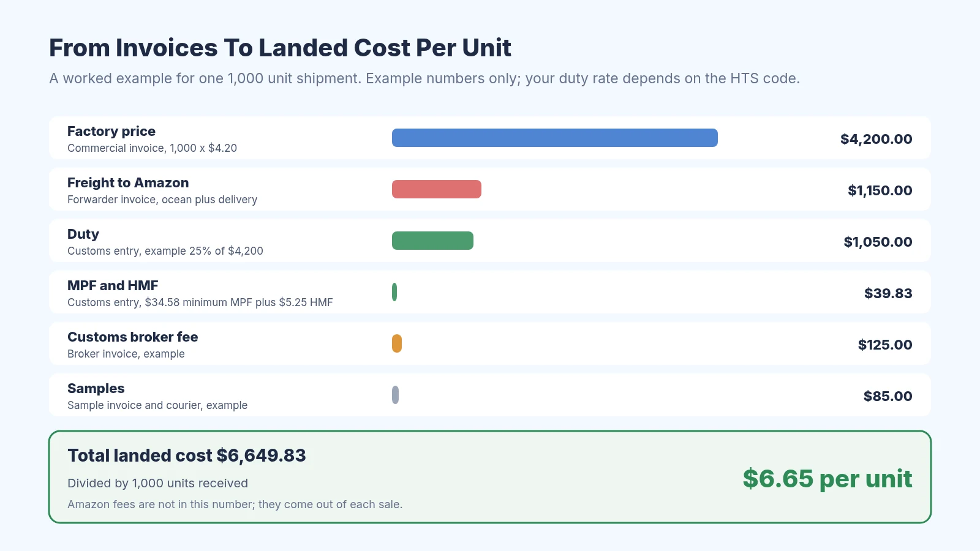Screen dimensions: 980x551
Task: Click the title 'From Invoices To Landed Cost Per Unit'
Action: click(x=280, y=48)
